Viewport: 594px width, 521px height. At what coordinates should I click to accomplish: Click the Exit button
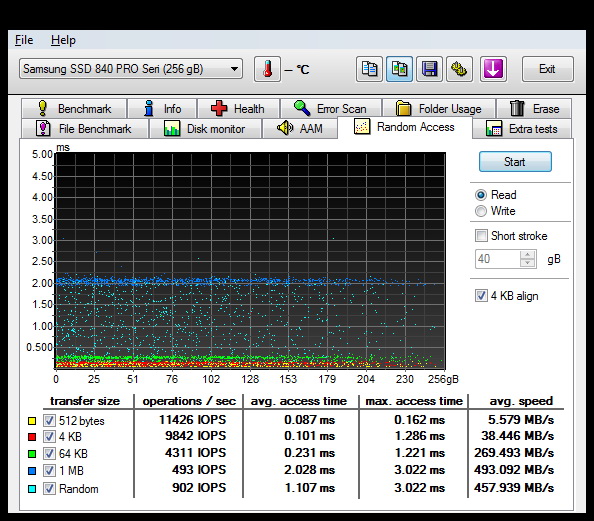pos(547,69)
